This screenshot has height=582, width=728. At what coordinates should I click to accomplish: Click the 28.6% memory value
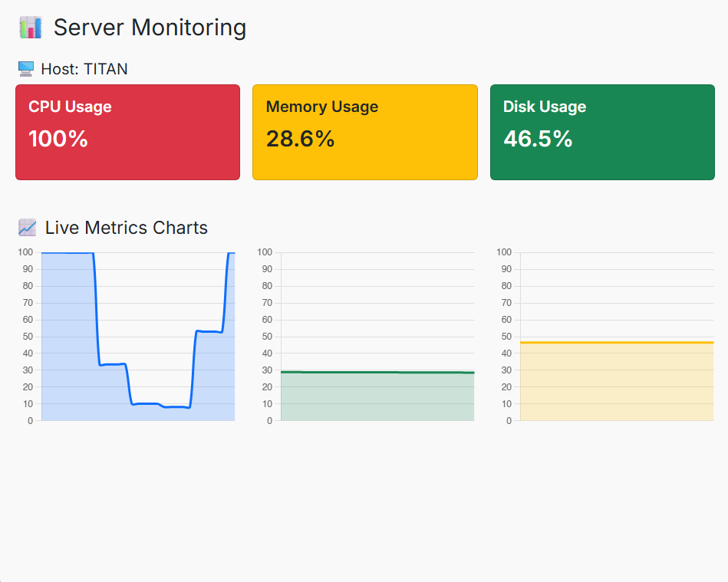point(300,139)
